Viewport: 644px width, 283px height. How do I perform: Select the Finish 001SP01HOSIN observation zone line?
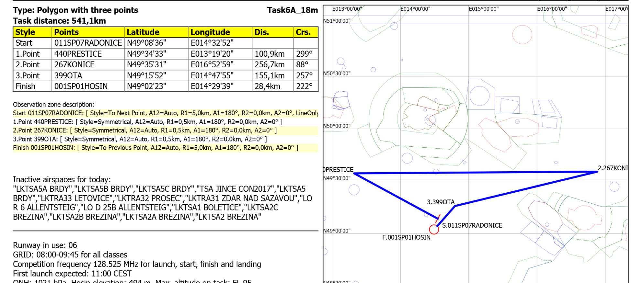tap(155, 148)
